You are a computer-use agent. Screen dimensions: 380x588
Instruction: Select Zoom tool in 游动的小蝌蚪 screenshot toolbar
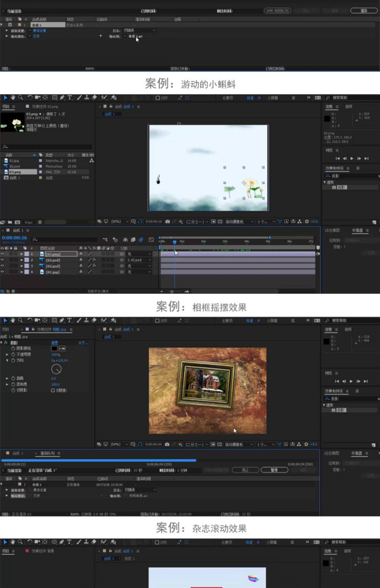pyautogui.click(x=21, y=97)
